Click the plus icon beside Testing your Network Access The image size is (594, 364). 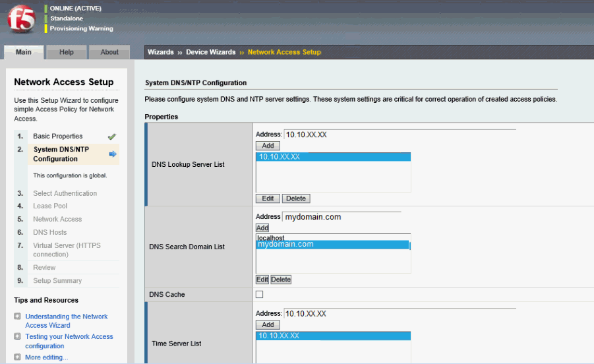[18, 337]
